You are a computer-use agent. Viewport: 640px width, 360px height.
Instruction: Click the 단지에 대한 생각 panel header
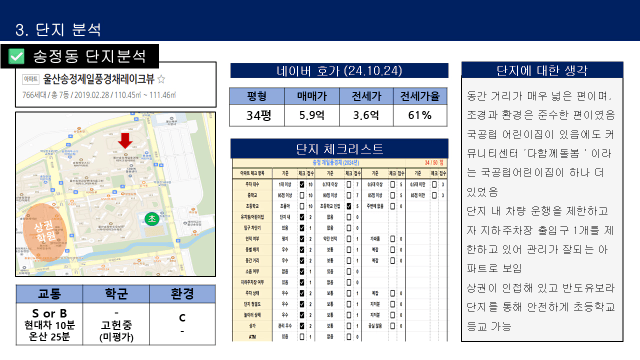click(542, 70)
